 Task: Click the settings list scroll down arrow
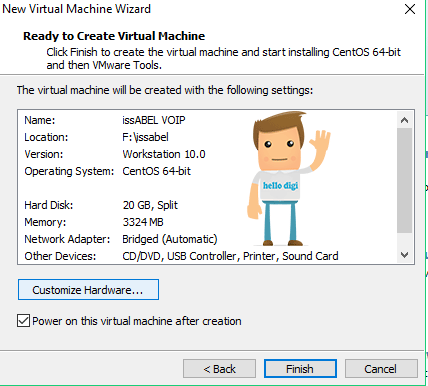(405, 255)
